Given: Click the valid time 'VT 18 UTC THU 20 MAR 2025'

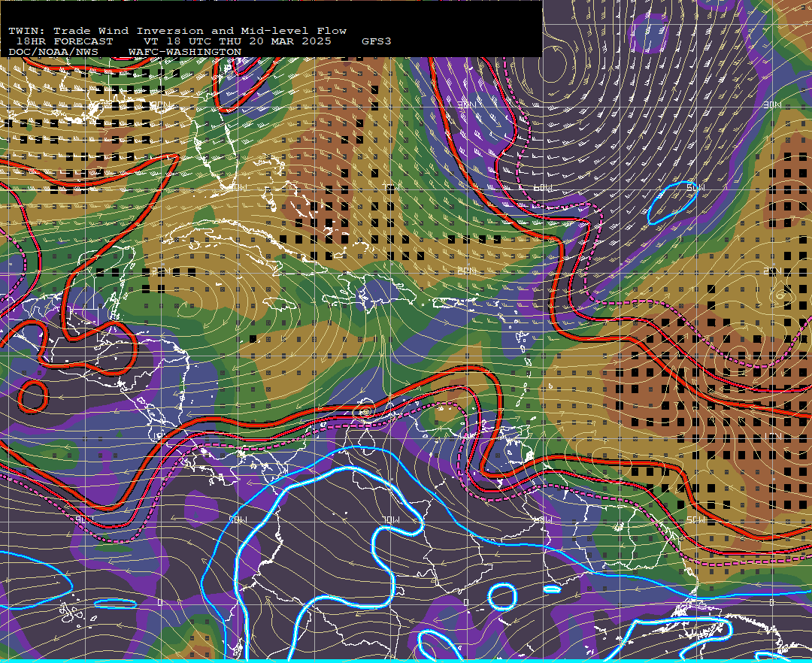Looking at the screenshot, I should pyautogui.click(x=237, y=41).
